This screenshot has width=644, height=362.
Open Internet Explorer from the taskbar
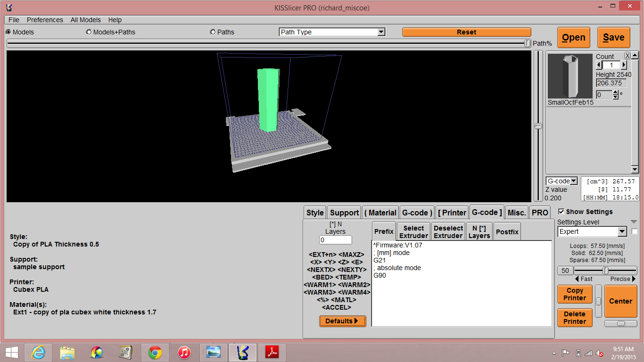pyautogui.click(x=38, y=353)
